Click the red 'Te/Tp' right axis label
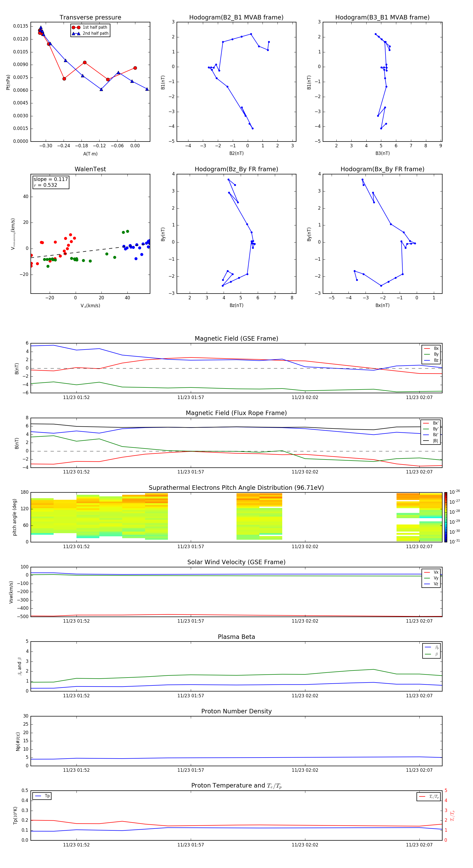Viewport: 473px width, 868px height. [453, 816]
